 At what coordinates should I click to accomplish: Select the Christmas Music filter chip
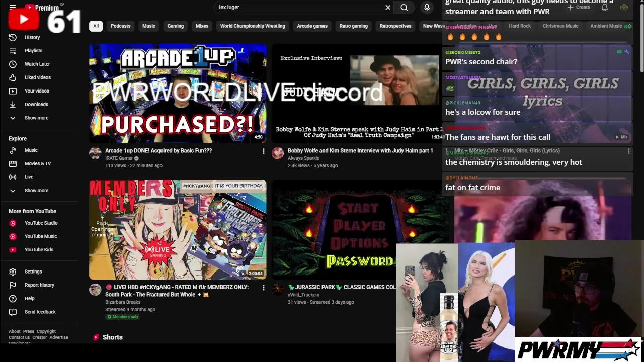tap(560, 26)
